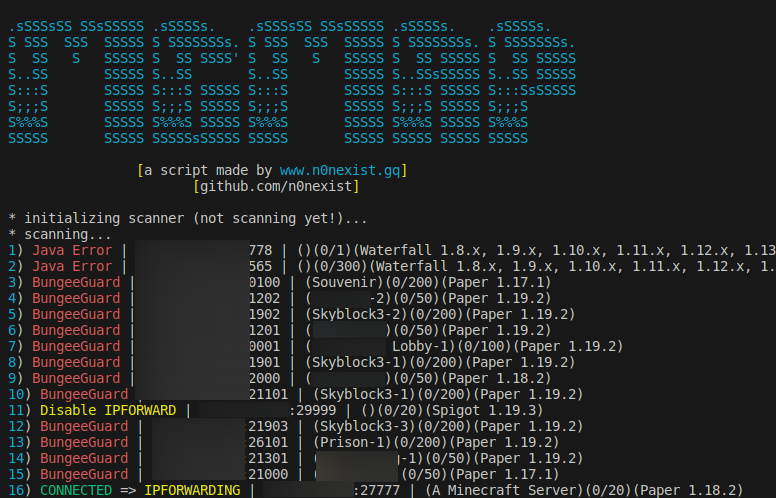Viewport: 776px width, 498px height.
Task: Click the port :27777 text
Action: point(377,490)
